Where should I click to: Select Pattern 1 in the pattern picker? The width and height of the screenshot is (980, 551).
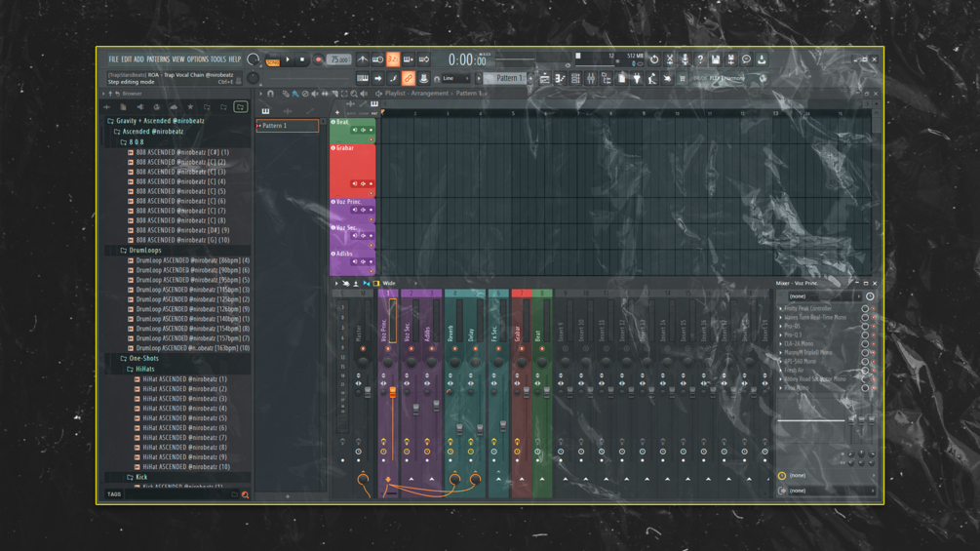tap(288, 126)
